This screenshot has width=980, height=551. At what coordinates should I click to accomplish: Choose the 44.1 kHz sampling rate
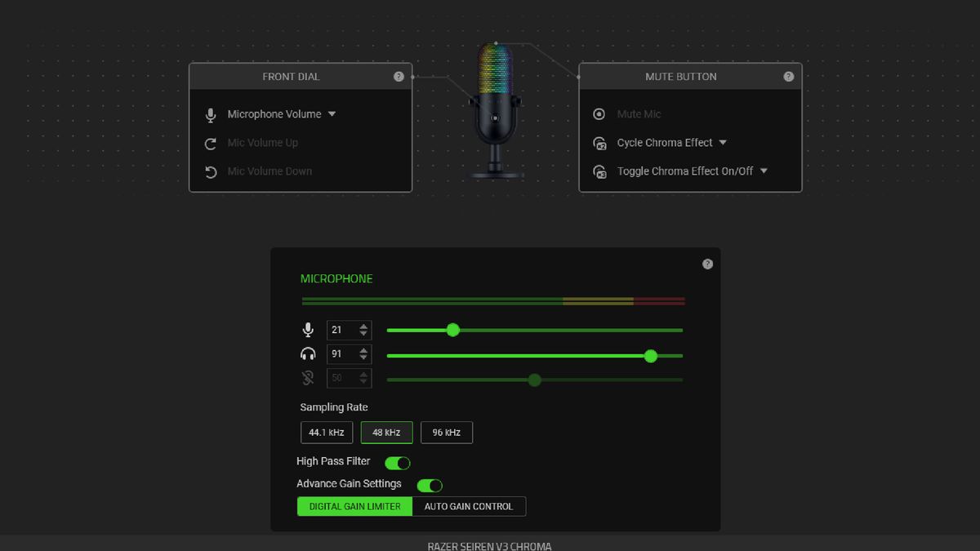coord(327,432)
